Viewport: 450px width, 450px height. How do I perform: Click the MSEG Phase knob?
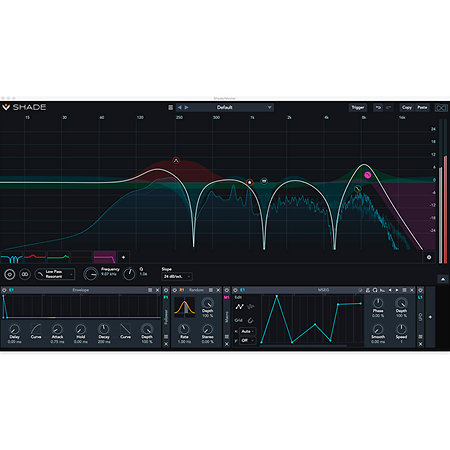pos(378,303)
